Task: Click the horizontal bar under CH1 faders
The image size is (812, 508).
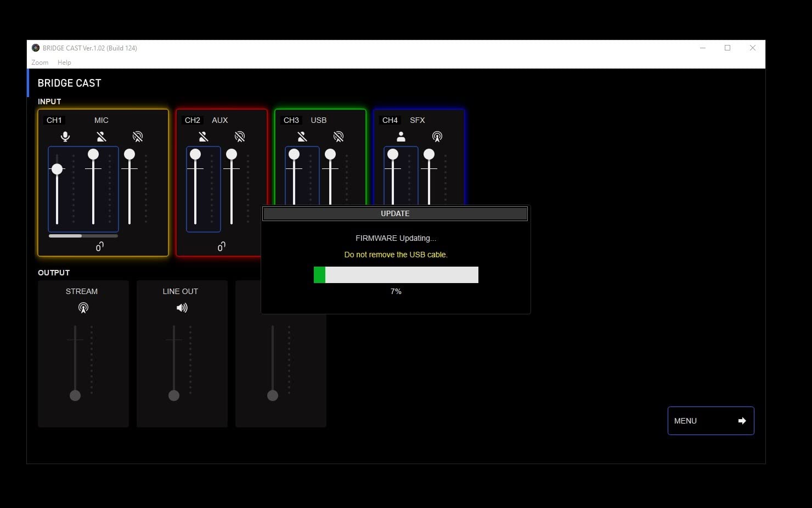Action: (x=83, y=236)
